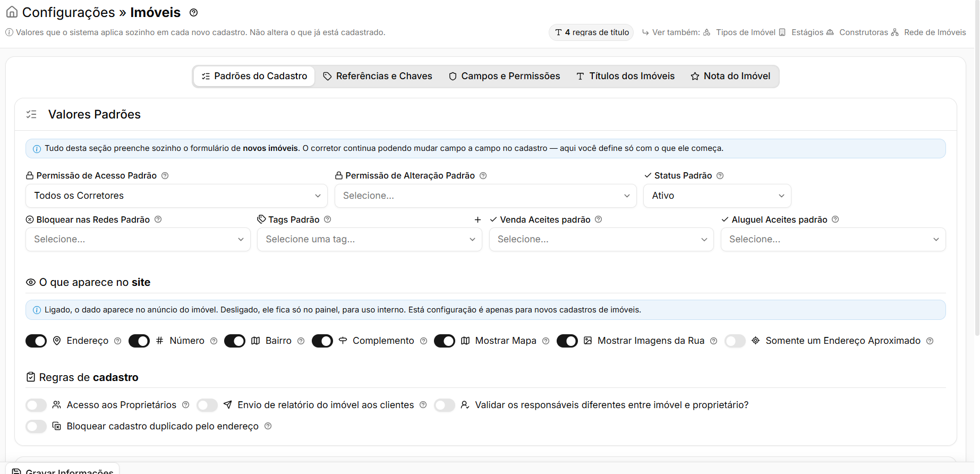Click help icon next to Bloquear cadastro duplicado
Screen dimensions: 980x474
[x=268, y=426]
